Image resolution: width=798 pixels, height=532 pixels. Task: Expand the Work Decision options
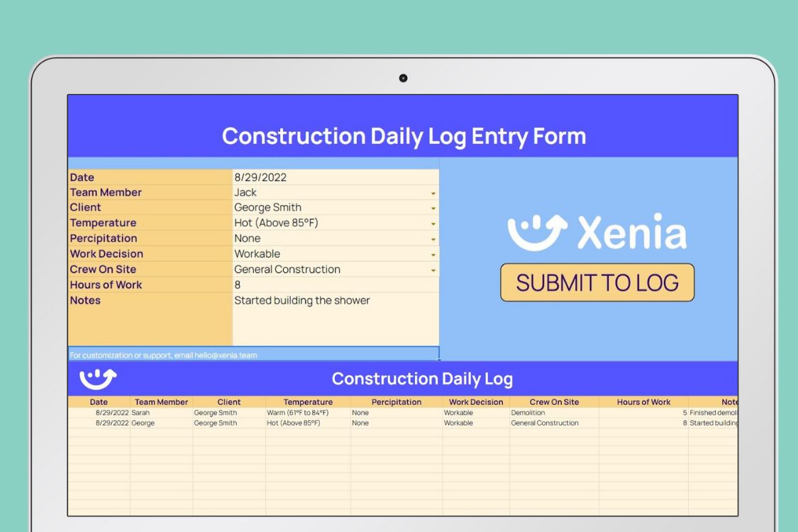[435, 253]
